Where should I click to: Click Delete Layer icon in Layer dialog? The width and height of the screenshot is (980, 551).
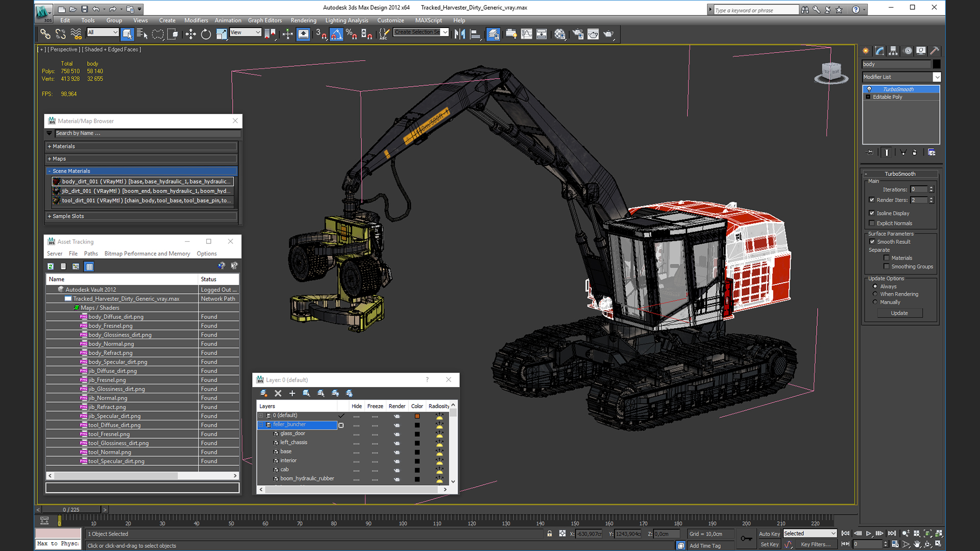click(278, 393)
